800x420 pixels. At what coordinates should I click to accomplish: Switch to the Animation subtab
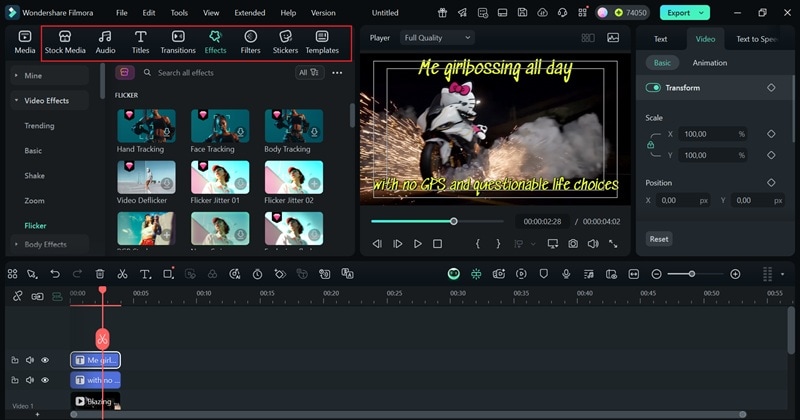coord(710,63)
